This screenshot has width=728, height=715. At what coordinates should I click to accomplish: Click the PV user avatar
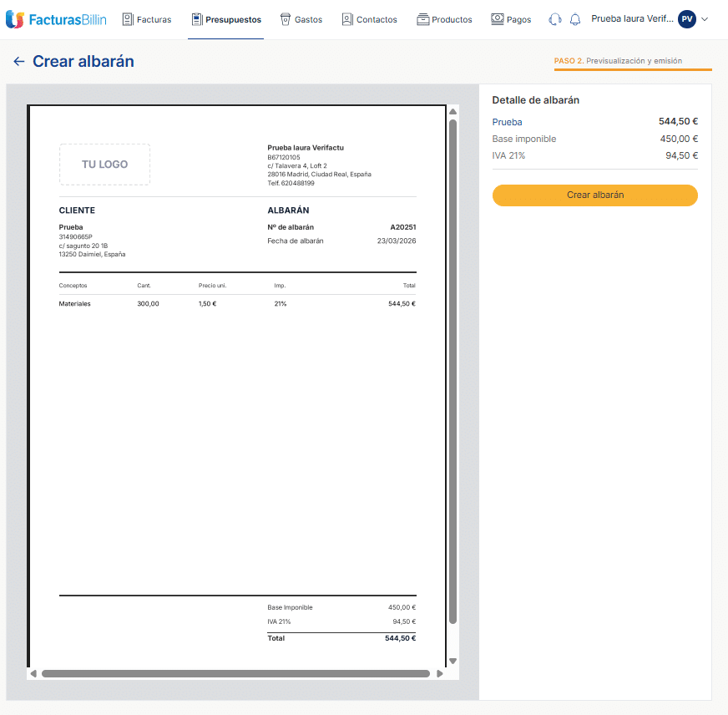pyautogui.click(x=687, y=19)
